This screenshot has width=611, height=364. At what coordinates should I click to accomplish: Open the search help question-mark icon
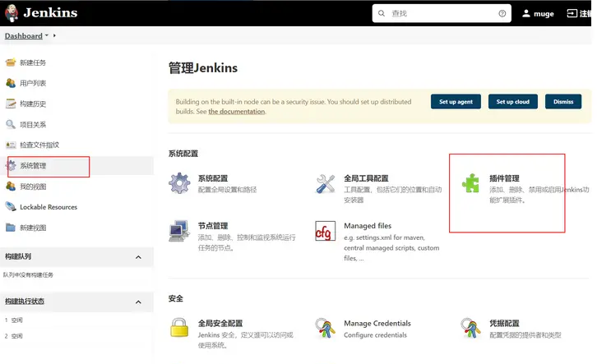[502, 13]
